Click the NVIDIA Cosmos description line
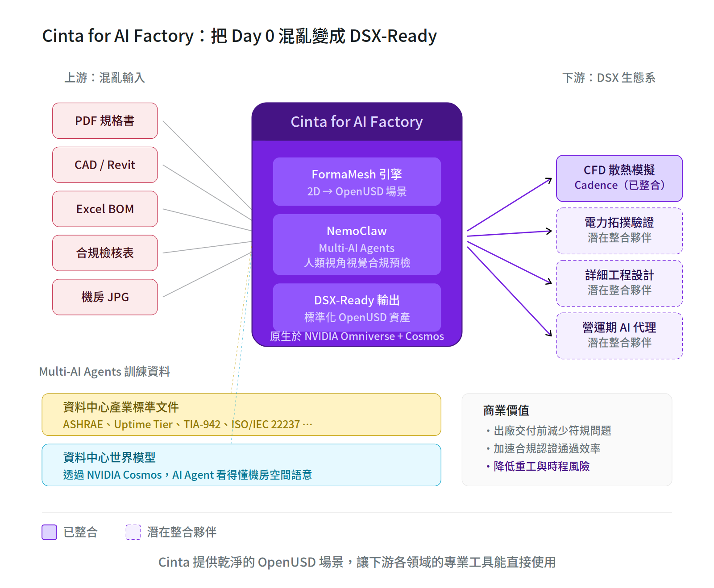 (x=187, y=475)
